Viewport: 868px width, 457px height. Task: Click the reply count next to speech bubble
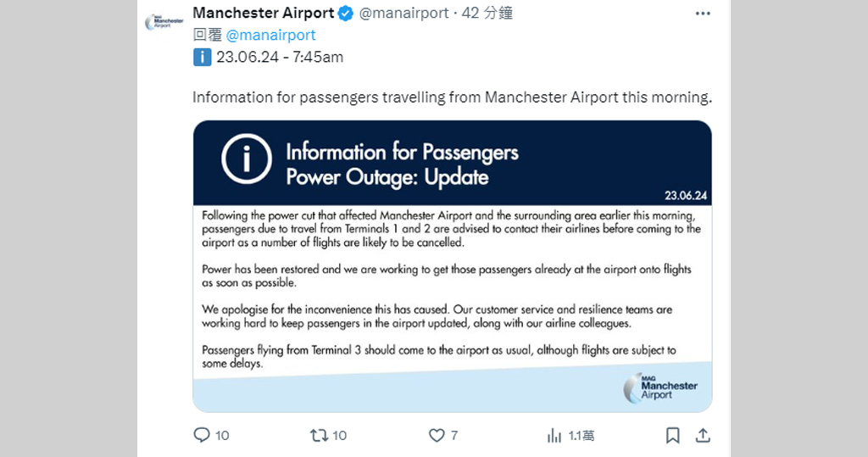coord(222,435)
